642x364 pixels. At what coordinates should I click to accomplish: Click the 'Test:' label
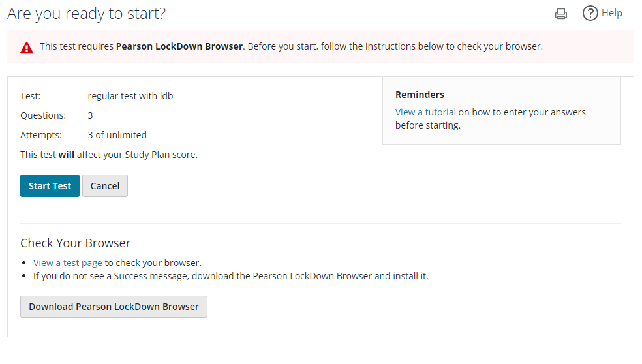point(31,96)
